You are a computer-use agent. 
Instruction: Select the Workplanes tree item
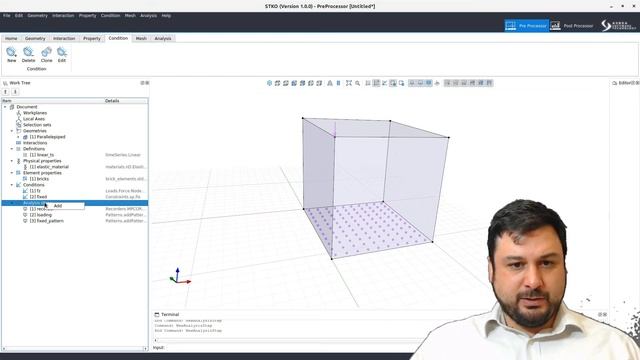coord(35,113)
